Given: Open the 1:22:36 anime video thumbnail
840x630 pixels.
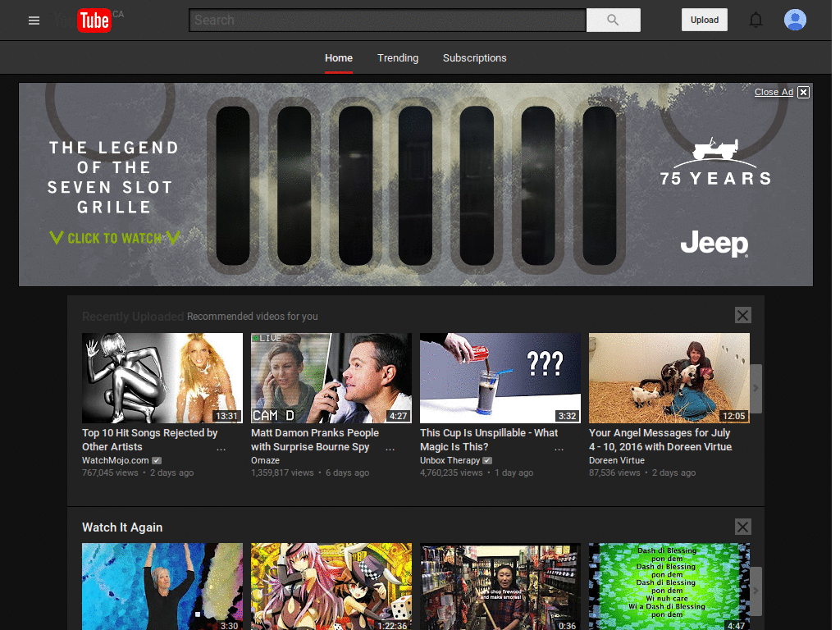Looking at the screenshot, I should [x=331, y=587].
